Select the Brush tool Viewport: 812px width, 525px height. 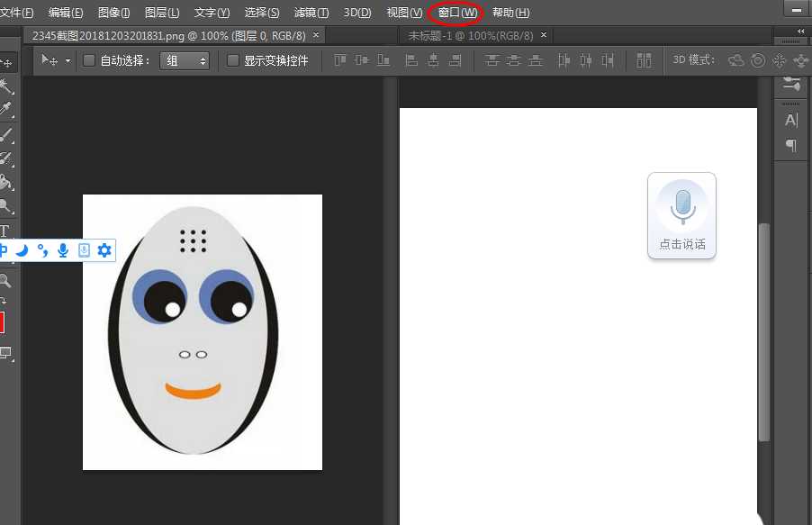tap(6, 135)
